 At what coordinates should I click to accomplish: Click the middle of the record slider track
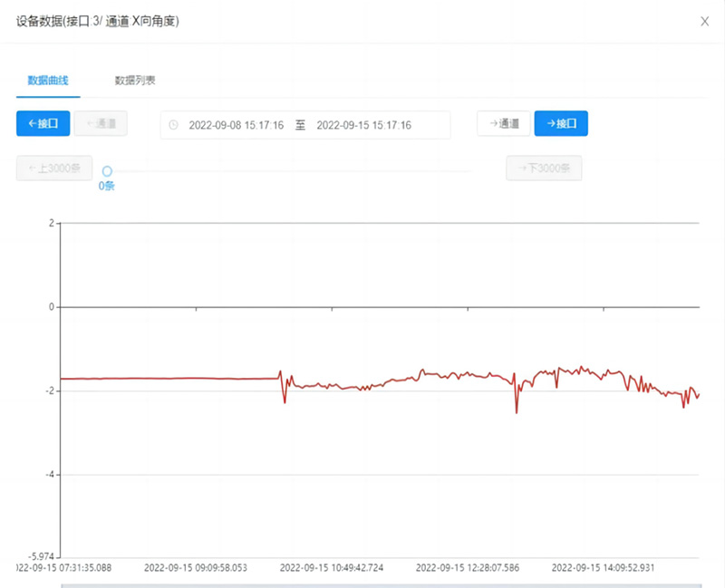pyautogui.click(x=290, y=171)
